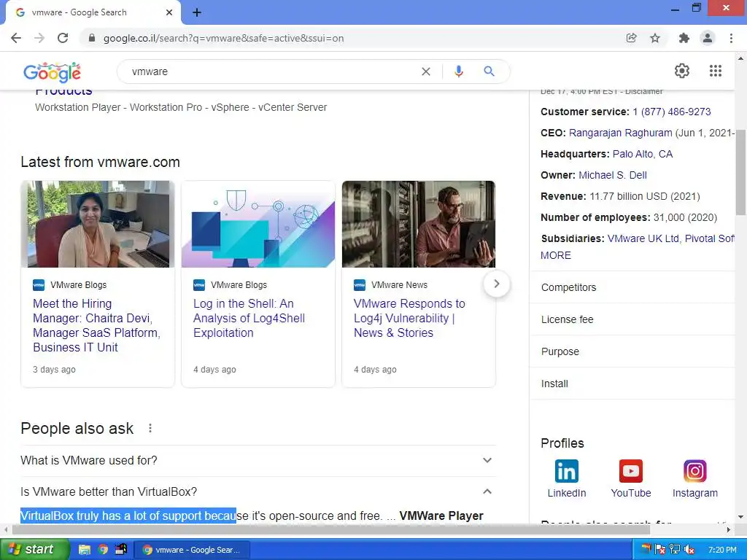Open VMware YouTube profile
The width and height of the screenshot is (747, 560).
[631, 479]
